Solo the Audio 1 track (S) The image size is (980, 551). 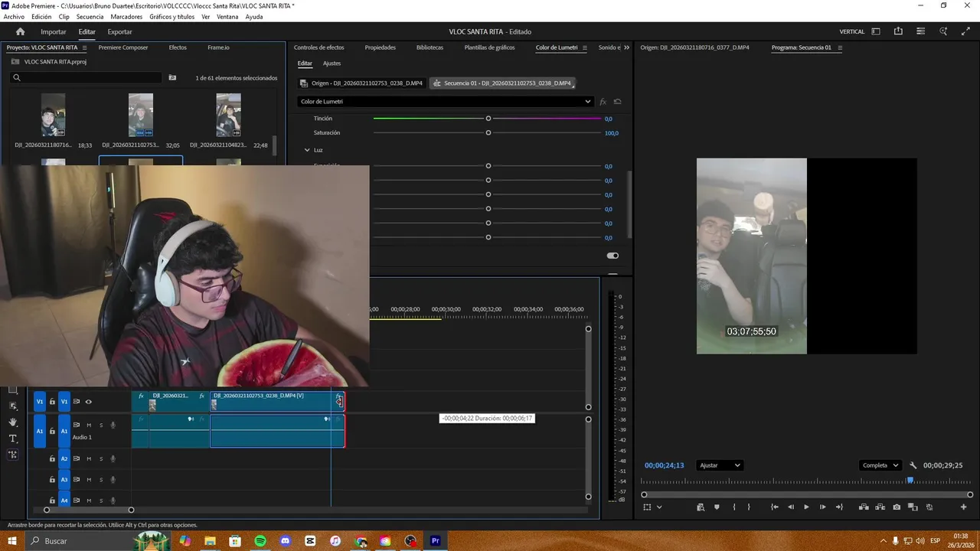[100, 425]
